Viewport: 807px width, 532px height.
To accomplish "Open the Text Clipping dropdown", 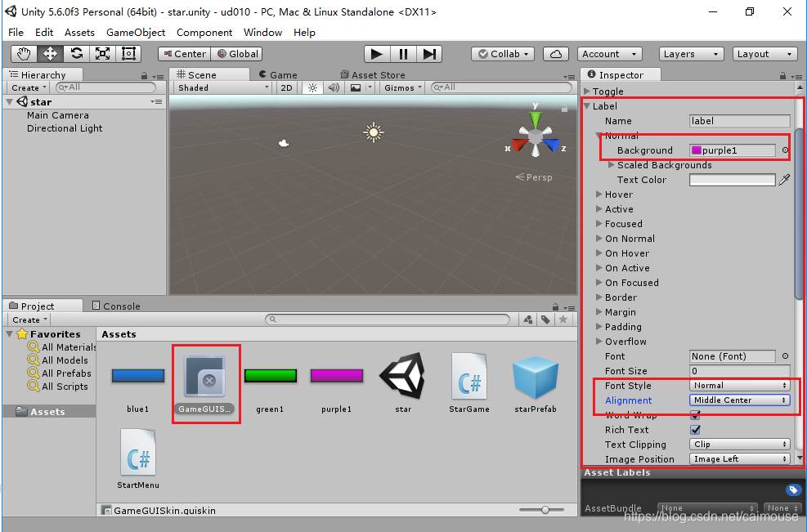I will (x=740, y=445).
